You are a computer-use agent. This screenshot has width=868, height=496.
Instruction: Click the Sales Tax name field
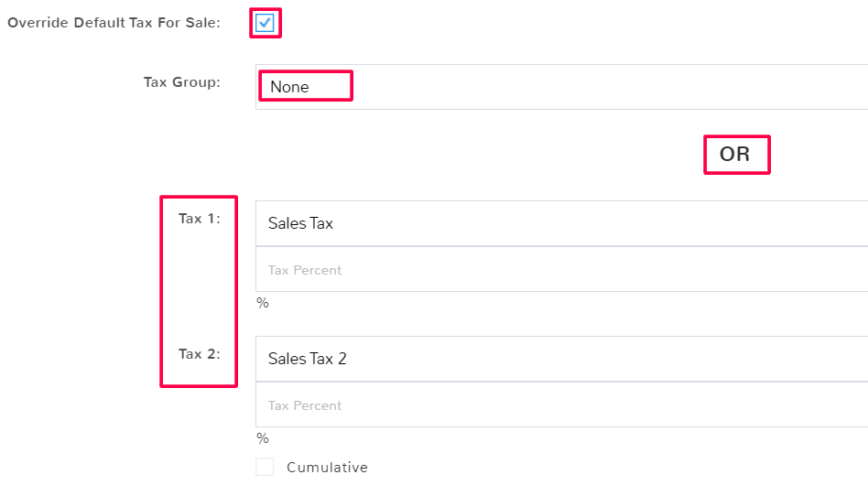(x=301, y=223)
